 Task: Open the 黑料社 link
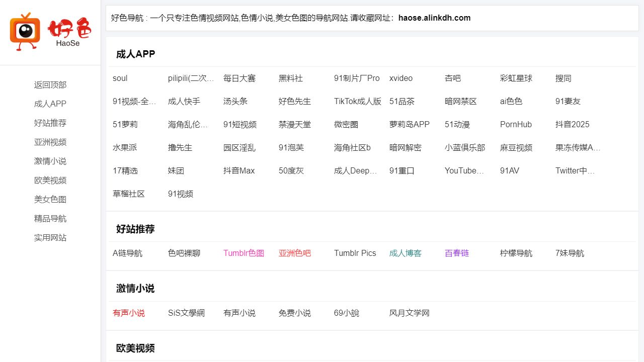[x=291, y=78]
